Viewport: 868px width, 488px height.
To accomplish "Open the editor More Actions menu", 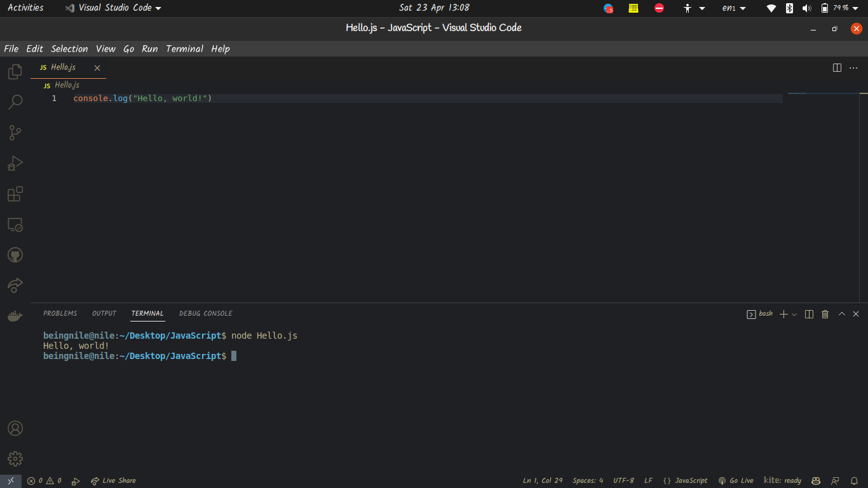I will click(x=854, y=68).
